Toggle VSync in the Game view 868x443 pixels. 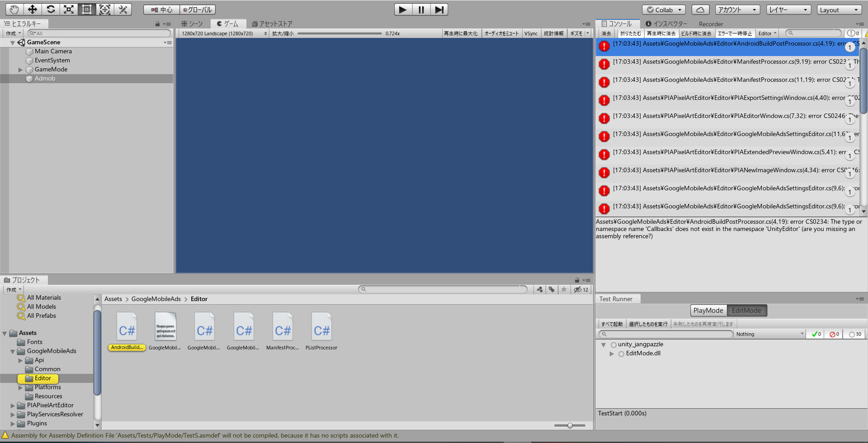coord(531,33)
